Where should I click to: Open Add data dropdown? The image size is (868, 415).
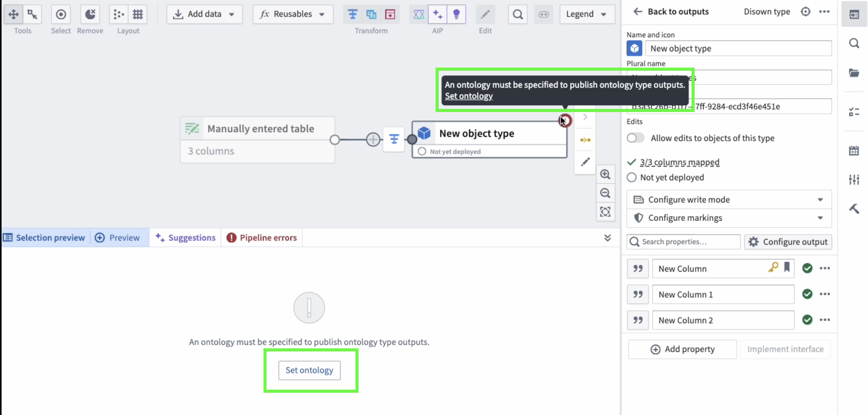(204, 14)
